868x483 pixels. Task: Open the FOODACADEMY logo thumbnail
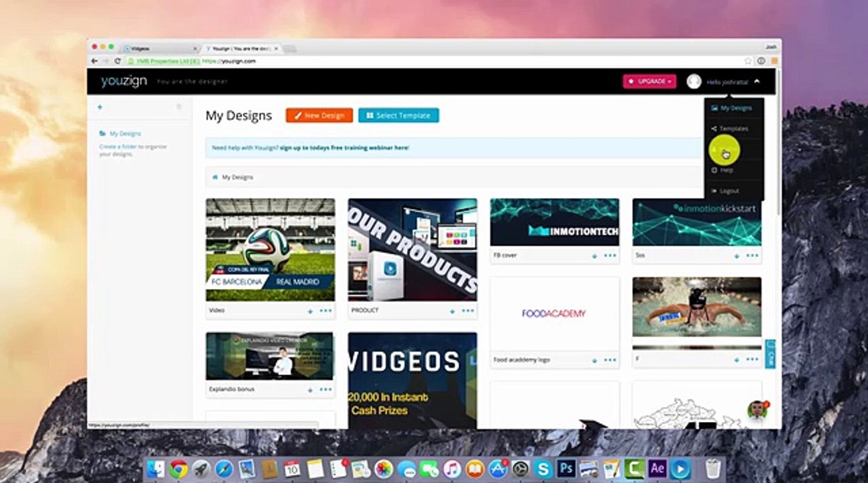[555, 313]
